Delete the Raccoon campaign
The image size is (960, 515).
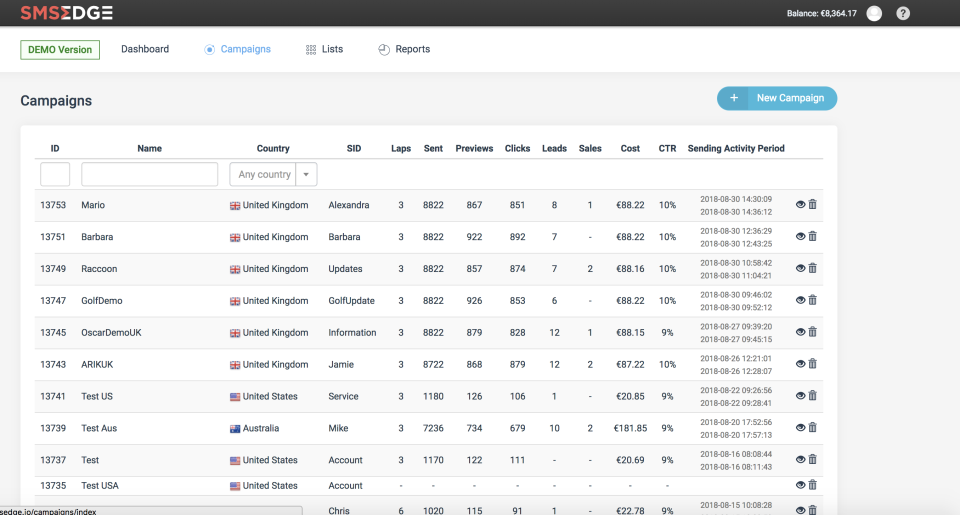[812, 269]
